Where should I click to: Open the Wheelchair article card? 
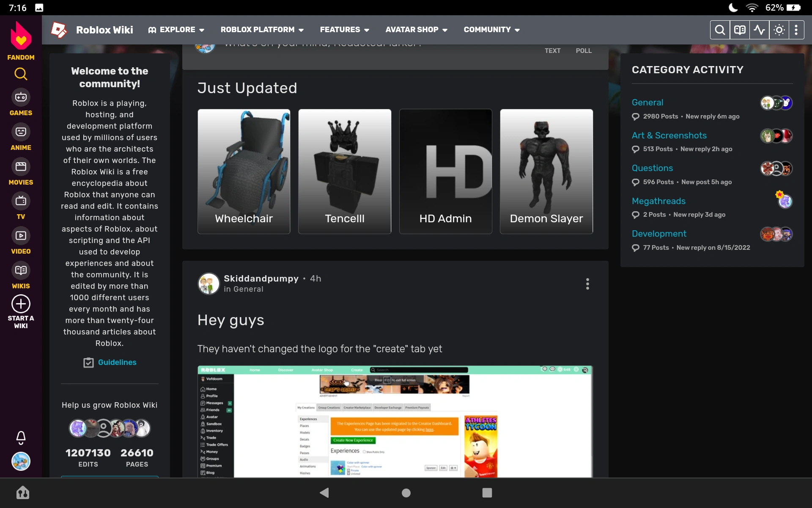[244, 171]
